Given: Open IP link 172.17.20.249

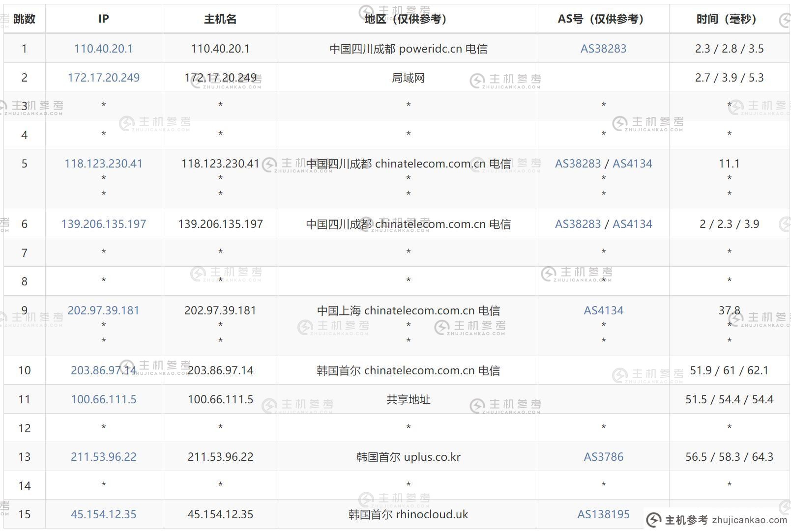Looking at the screenshot, I should click(103, 78).
